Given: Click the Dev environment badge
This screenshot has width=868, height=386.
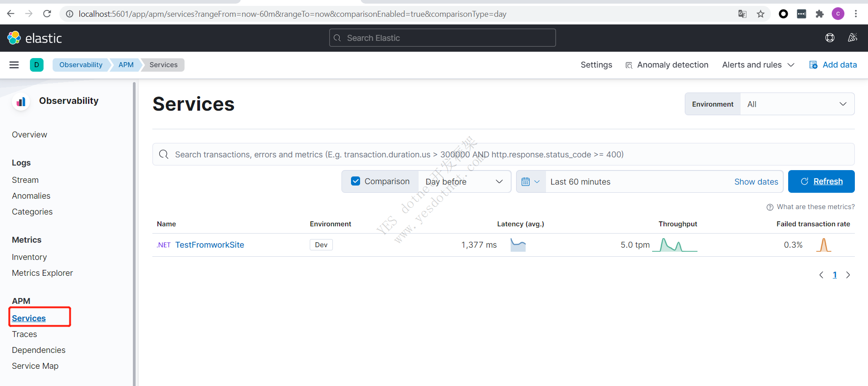Looking at the screenshot, I should tap(321, 245).
